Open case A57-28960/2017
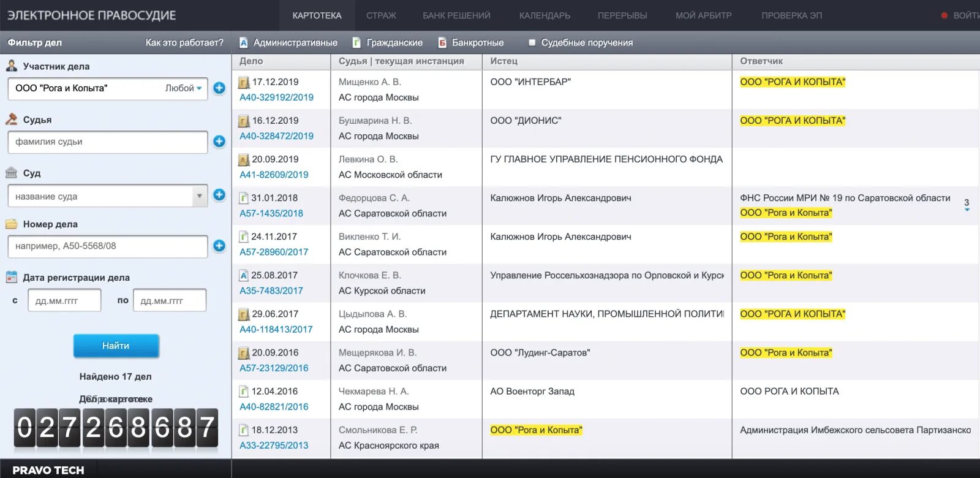Viewport: 980px width, 478px height. point(274,252)
